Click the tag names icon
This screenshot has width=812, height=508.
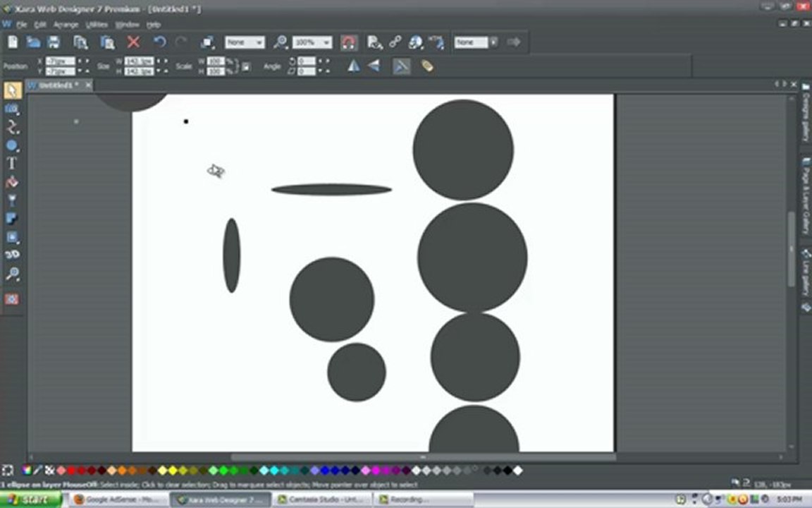(427, 66)
